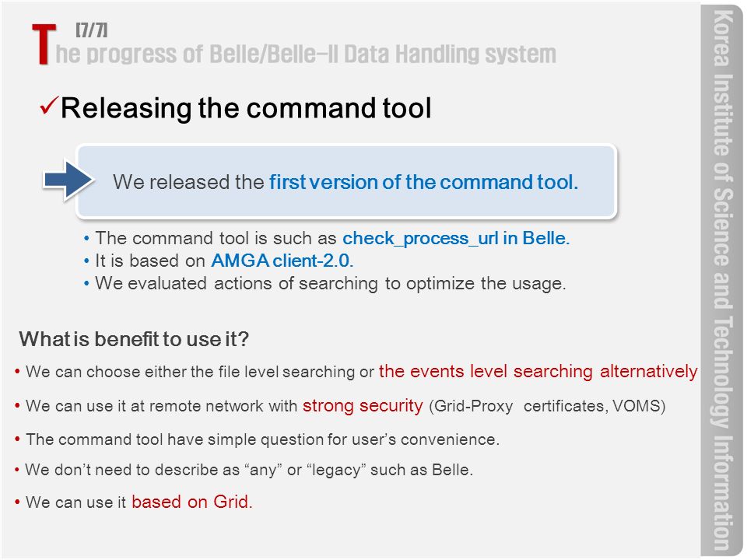The width and height of the screenshot is (747, 560).
Task: Click the large red letter T
Action: click(44, 44)
